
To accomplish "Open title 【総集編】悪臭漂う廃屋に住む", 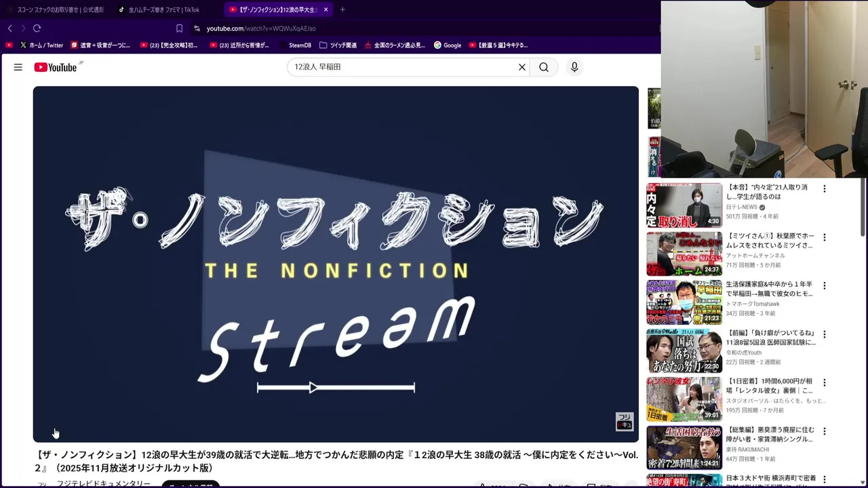I will (x=770, y=434).
